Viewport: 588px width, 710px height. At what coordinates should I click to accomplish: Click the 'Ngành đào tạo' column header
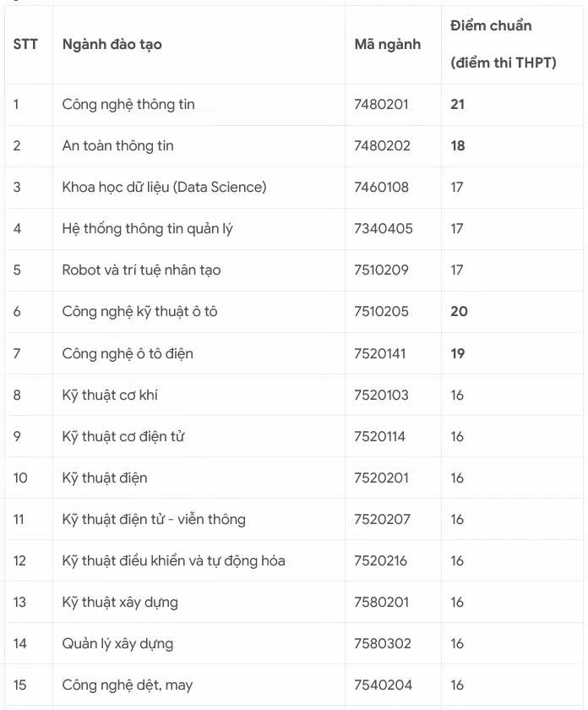[112, 44]
